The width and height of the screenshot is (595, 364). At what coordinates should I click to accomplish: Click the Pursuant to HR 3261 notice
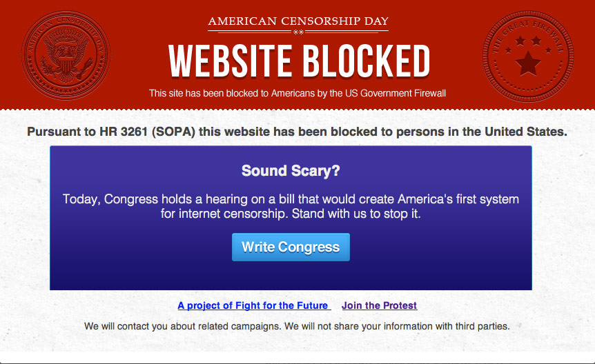pos(297,132)
